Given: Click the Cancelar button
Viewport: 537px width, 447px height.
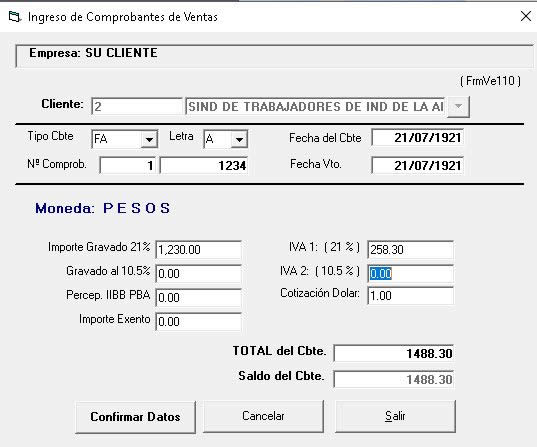Looking at the screenshot, I should 263,416.
